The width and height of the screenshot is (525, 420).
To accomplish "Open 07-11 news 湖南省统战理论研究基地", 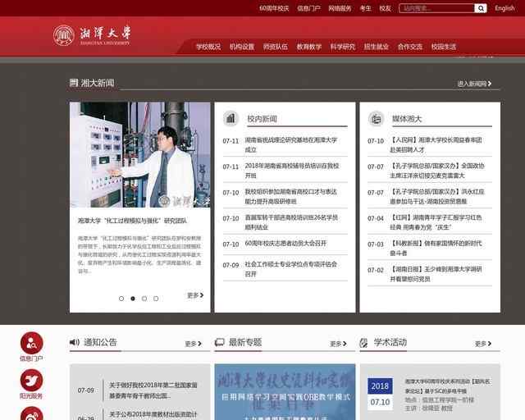I will pyautogui.click(x=291, y=144).
